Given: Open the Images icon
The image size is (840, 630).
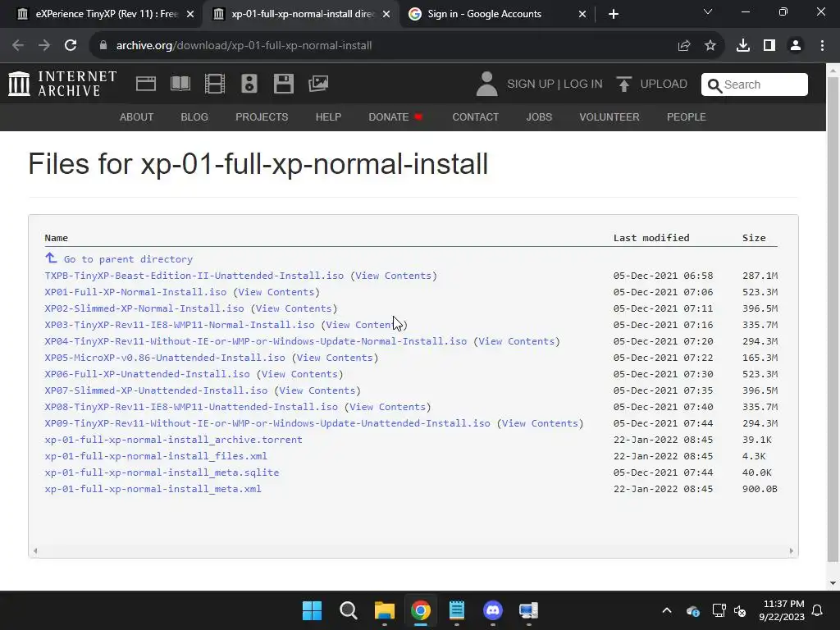Looking at the screenshot, I should 318,84.
